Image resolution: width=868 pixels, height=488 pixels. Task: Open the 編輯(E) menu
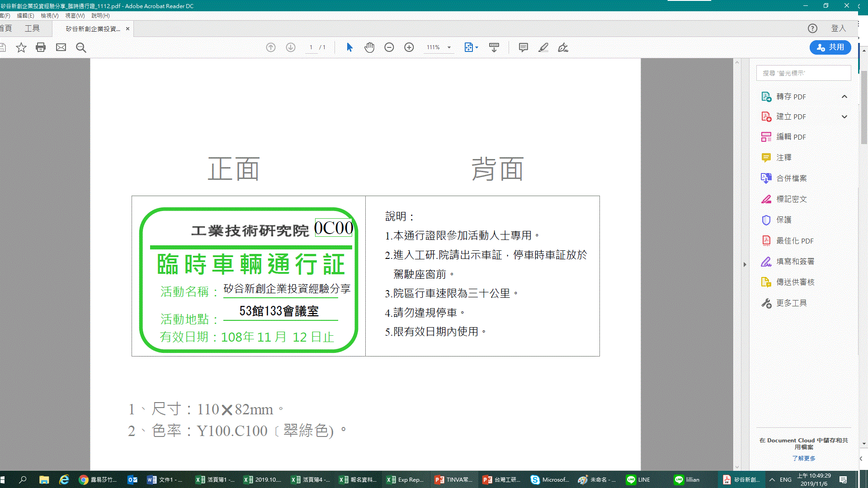point(25,15)
